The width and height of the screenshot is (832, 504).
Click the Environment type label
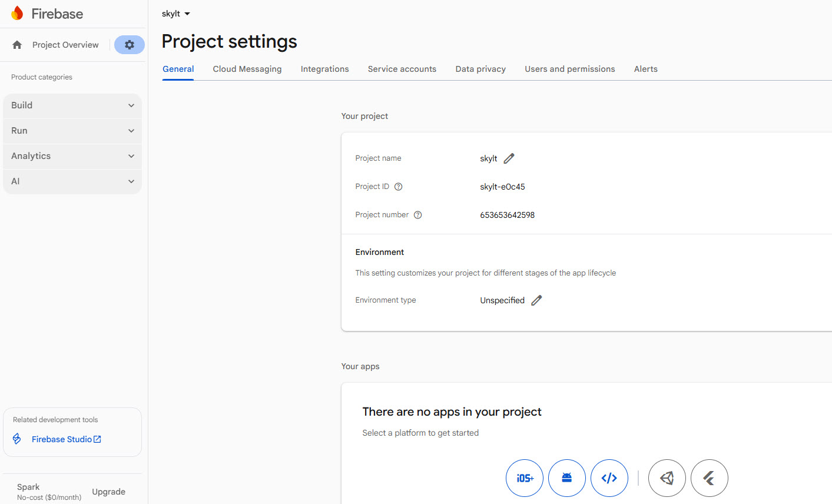click(x=386, y=300)
